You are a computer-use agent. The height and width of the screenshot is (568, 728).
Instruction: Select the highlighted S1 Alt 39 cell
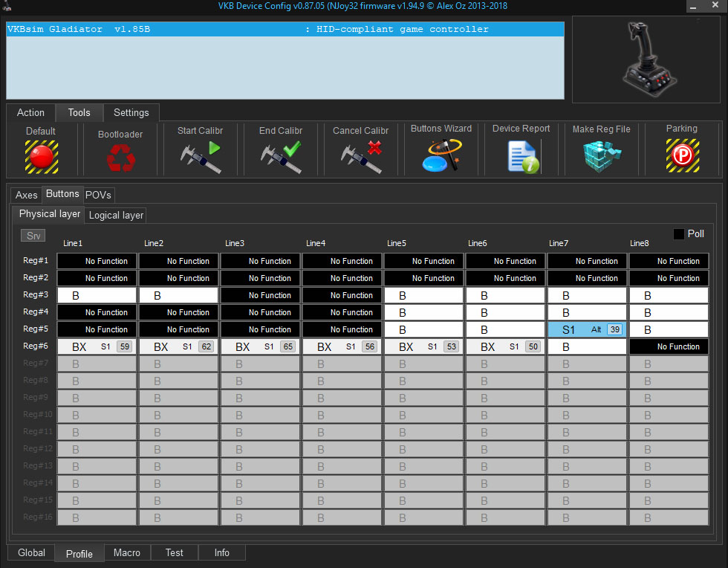pos(587,329)
